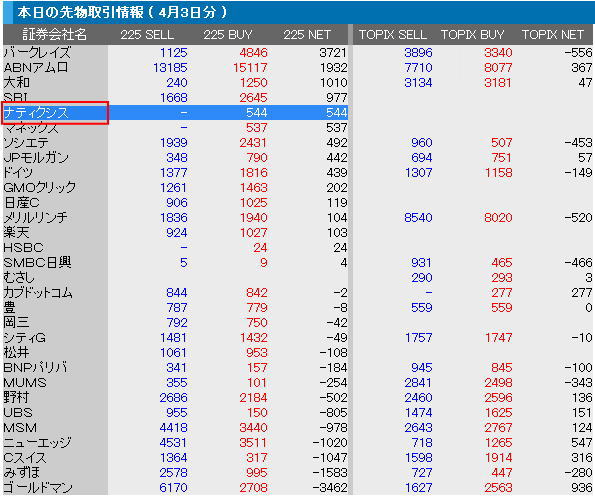
Task: Select the むさし company name
Action: [x=19, y=278]
